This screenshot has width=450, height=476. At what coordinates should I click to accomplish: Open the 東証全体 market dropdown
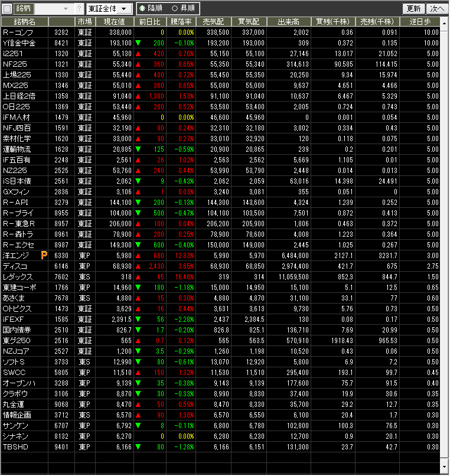[109, 9]
